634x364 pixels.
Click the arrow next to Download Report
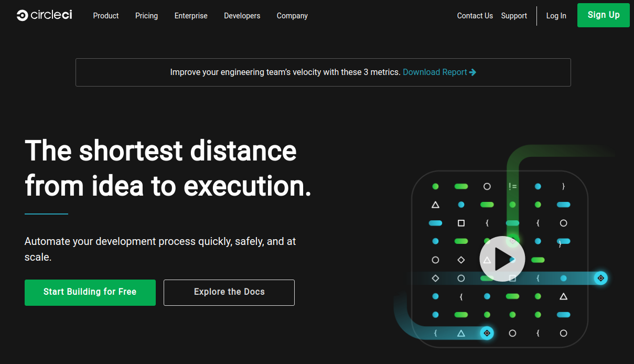472,72
